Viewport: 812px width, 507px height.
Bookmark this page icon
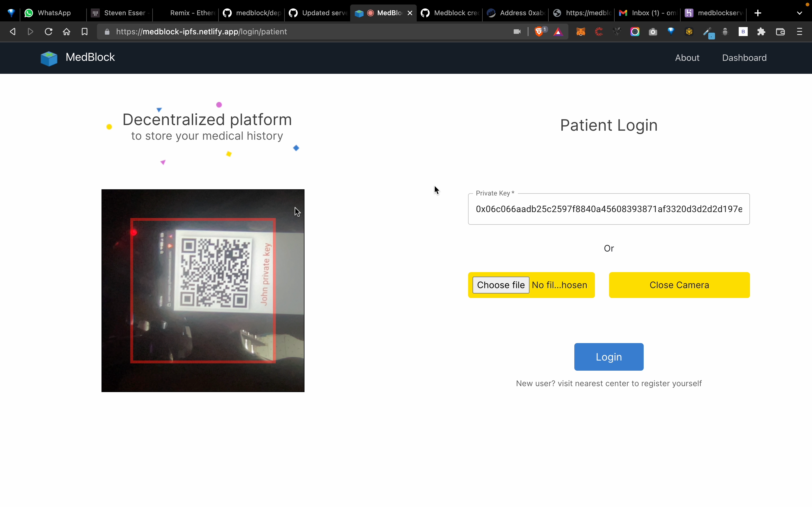[85, 32]
